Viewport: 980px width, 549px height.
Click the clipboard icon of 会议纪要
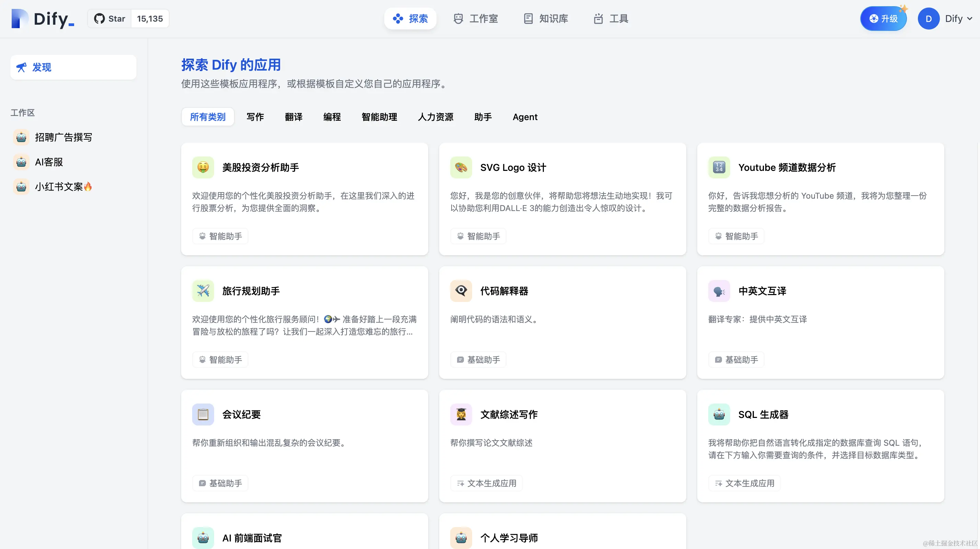pyautogui.click(x=203, y=414)
